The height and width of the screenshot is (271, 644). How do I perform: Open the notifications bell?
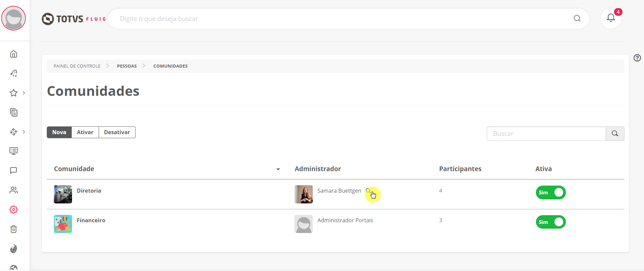click(x=611, y=18)
